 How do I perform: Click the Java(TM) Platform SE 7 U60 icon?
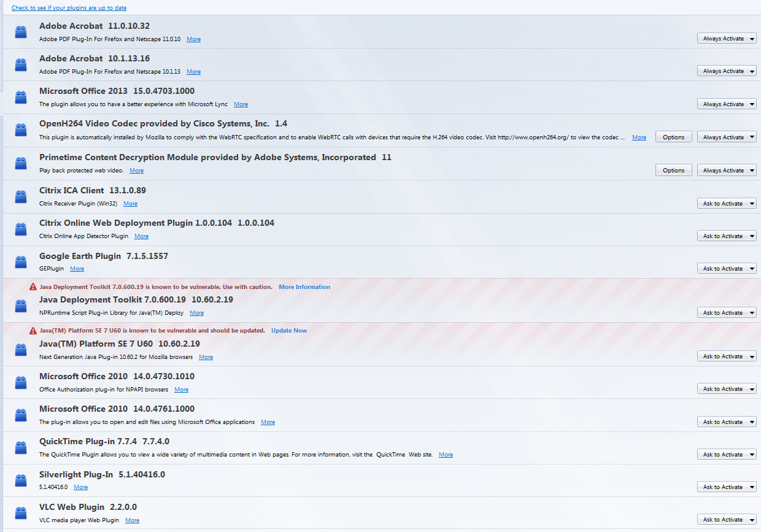click(x=21, y=350)
